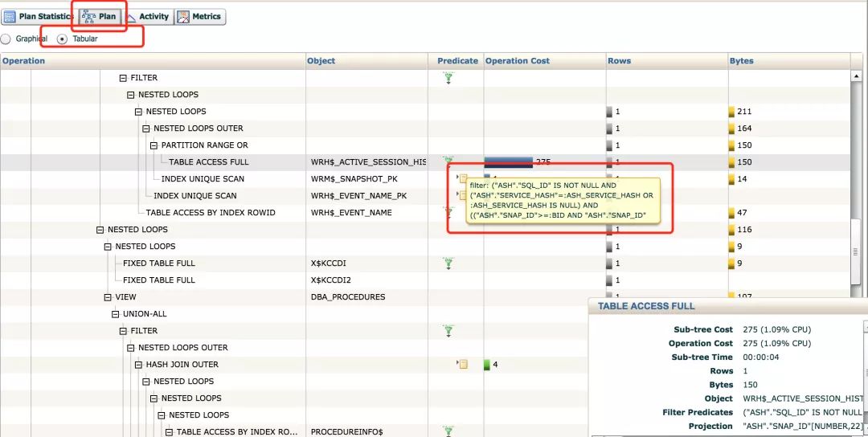Viewport: 868px width, 437px height.
Task: Collapse the FILTER node beneath UNION-ALL
Action: pyautogui.click(x=123, y=331)
